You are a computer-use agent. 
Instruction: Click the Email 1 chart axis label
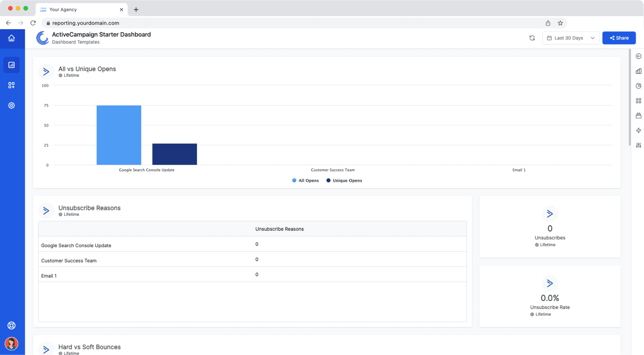point(519,170)
